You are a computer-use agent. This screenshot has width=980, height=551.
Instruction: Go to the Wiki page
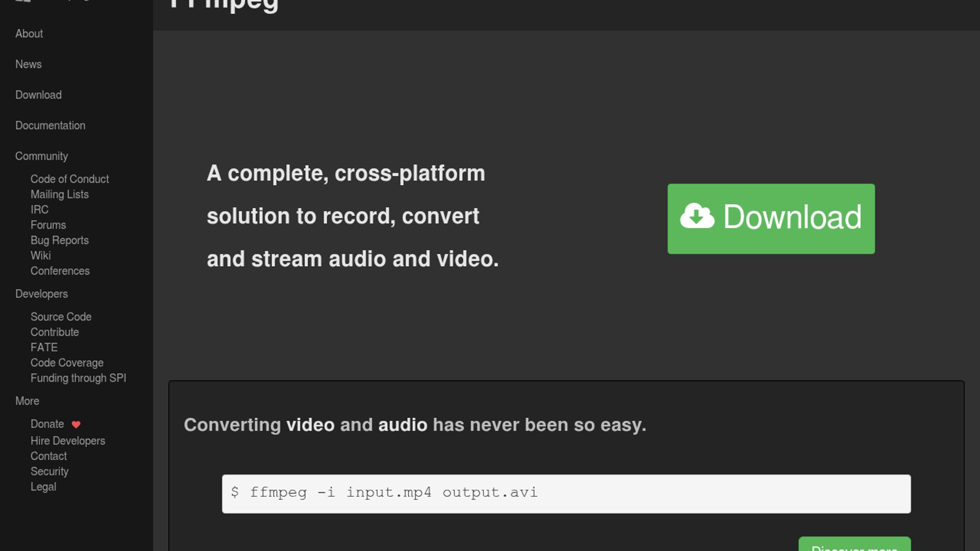click(40, 256)
